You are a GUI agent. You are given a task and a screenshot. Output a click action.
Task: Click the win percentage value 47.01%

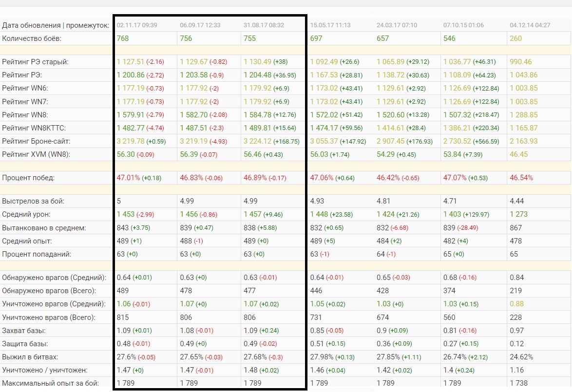(x=128, y=178)
